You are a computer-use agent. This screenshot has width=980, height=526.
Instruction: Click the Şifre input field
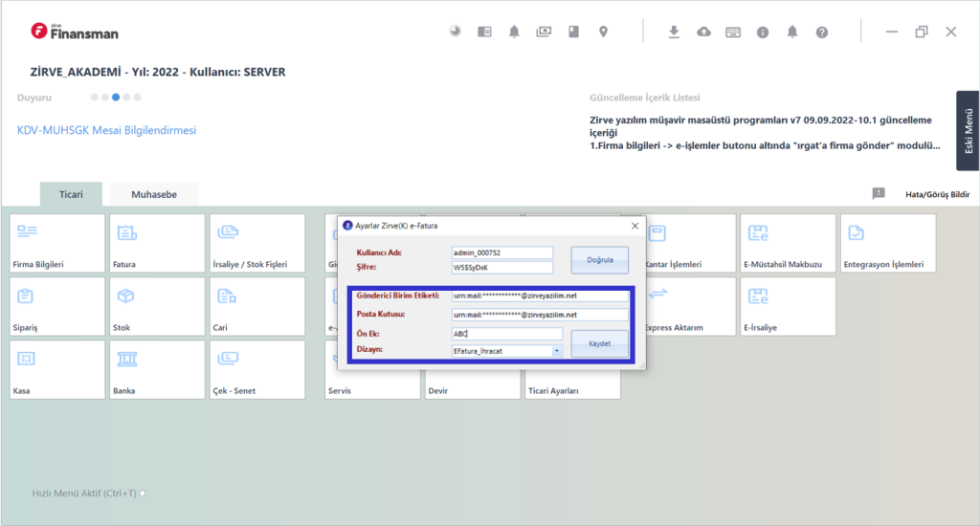(502, 268)
